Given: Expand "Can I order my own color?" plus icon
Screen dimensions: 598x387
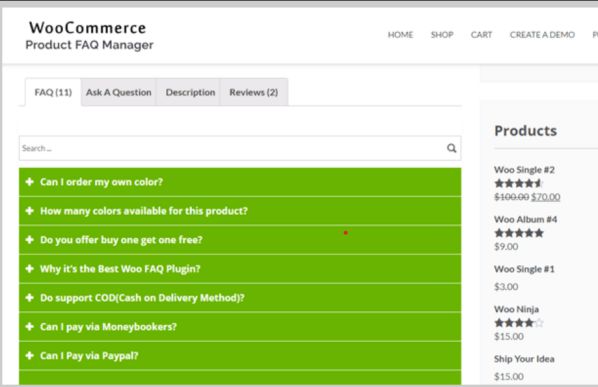Looking at the screenshot, I should tap(29, 182).
